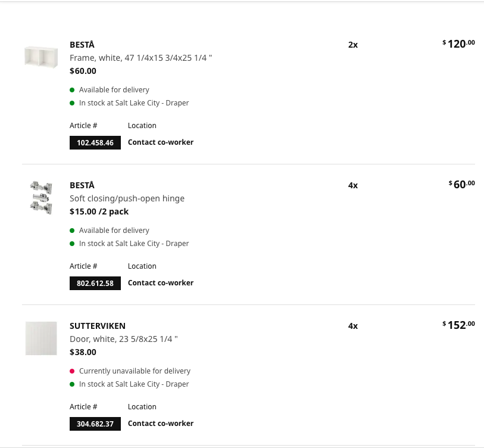484x448 pixels.
Task: Click Contact co-worker for SUTTERVIKEN door
Action: [161, 424]
